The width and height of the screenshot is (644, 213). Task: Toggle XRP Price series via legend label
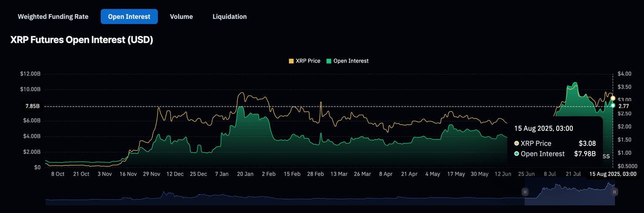pyautogui.click(x=308, y=61)
